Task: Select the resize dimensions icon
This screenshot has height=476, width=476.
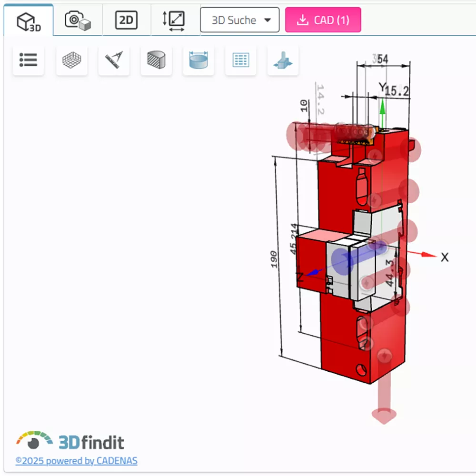Action: (175, 20)
